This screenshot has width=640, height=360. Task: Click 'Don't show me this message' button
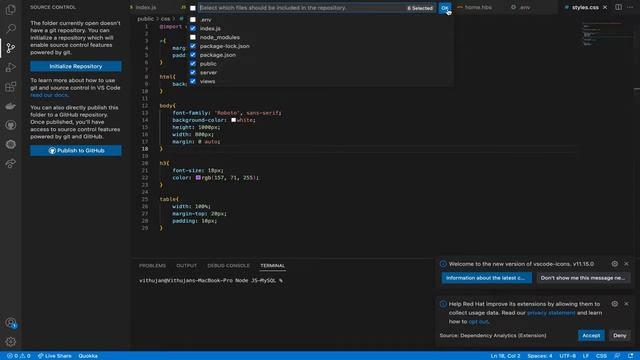pos(583,278)
